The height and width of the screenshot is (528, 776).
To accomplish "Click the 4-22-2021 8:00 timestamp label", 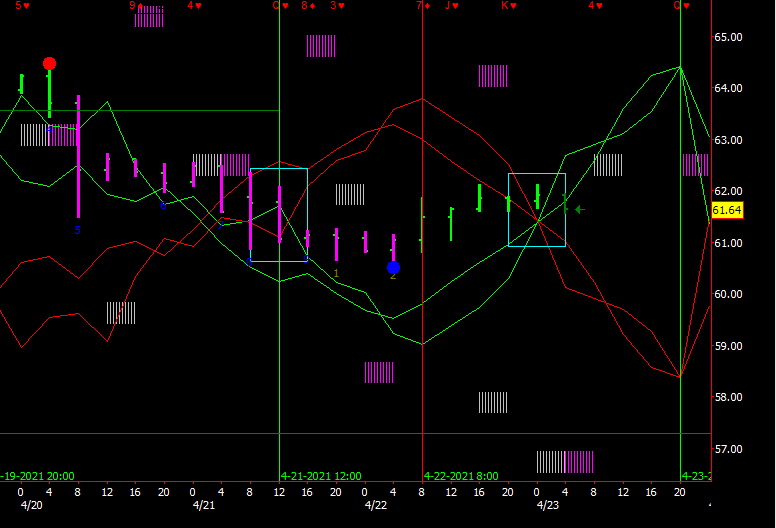I will pyautogui.click(x=461, y=476).
